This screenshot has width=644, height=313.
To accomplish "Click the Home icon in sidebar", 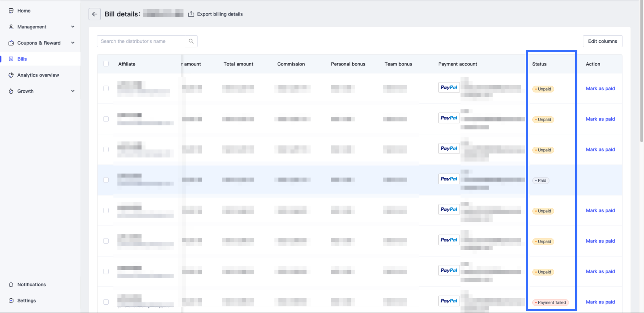I will coord(11,11).
